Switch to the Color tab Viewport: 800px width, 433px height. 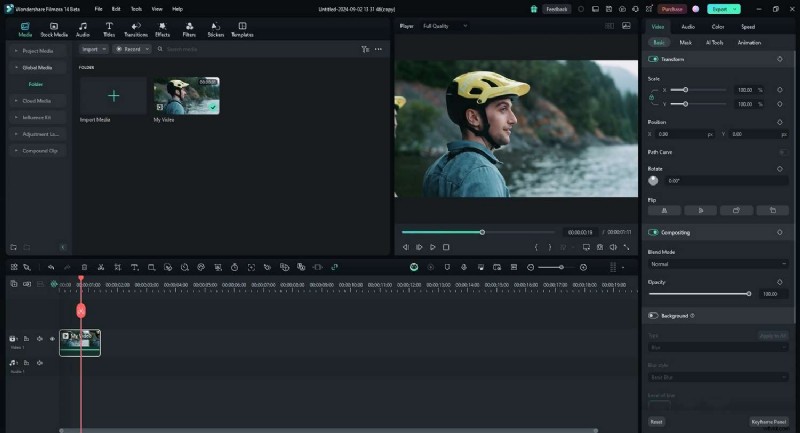(718, 27)
